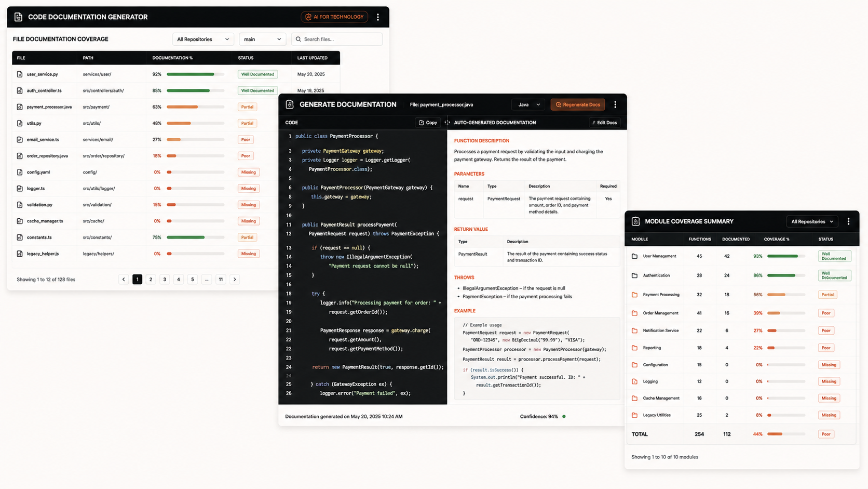The width and height of the screenshot is (868, 489).
Task: Click the file icon next to auth_controller.ts
Action: coord(20,90)
